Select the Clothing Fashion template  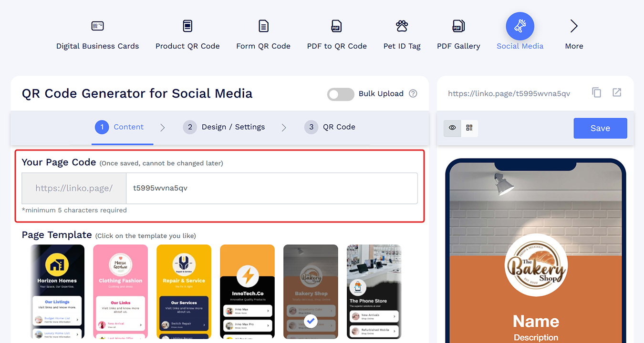[x=121, y=292]
